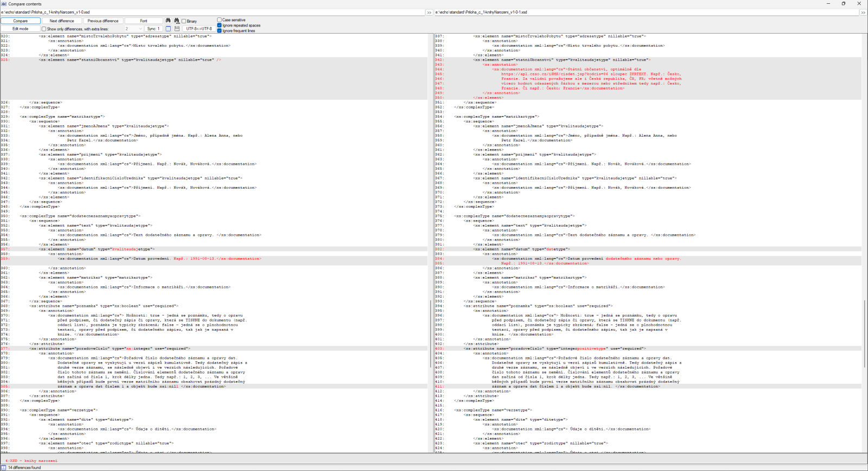
Task: Click right line 344 Státní občanství documentation
Action: [x=566, y=69]
